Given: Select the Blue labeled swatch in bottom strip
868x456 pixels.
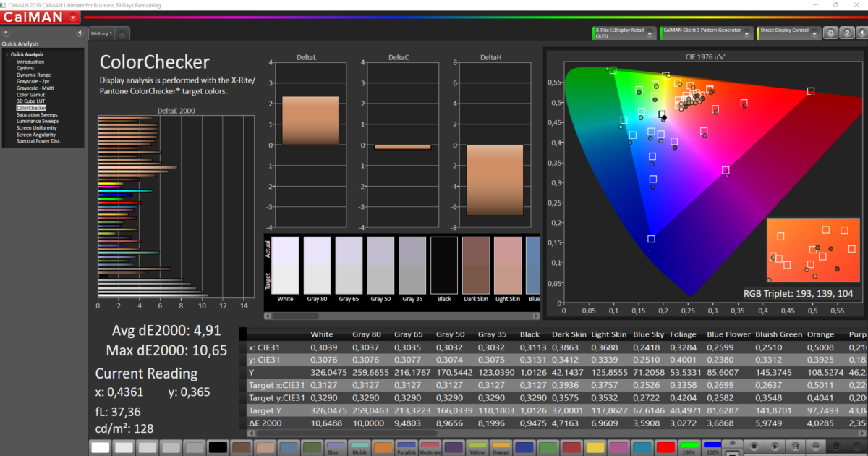Looking at the screenshot, I should click(336, 447).
